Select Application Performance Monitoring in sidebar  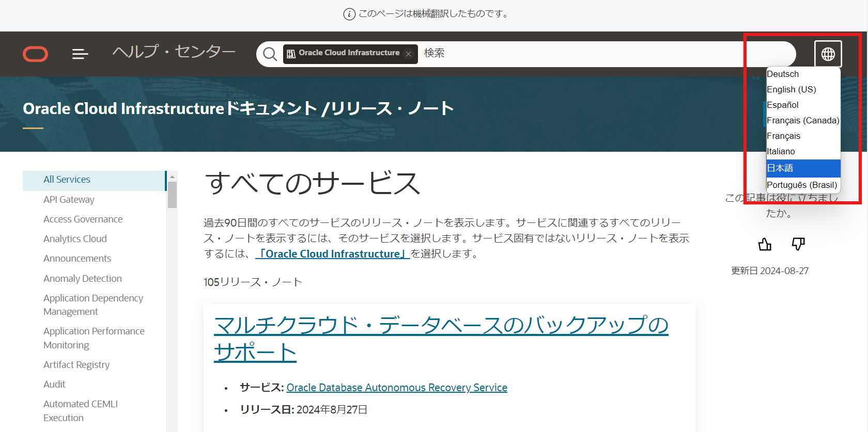[94, 338]
